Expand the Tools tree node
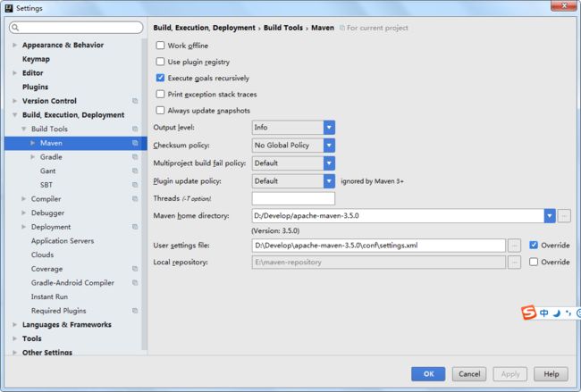The image size is (581, 392). click(x=15, y=338)
